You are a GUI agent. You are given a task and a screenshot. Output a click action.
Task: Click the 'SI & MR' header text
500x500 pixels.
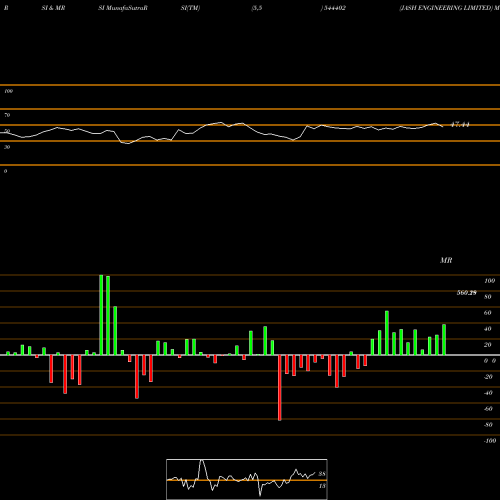coord(53,8)
